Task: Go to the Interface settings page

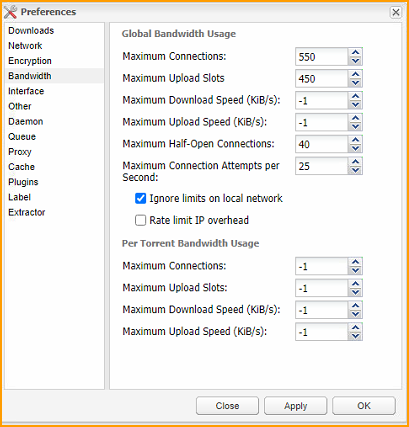Action: tap(54, 91)
